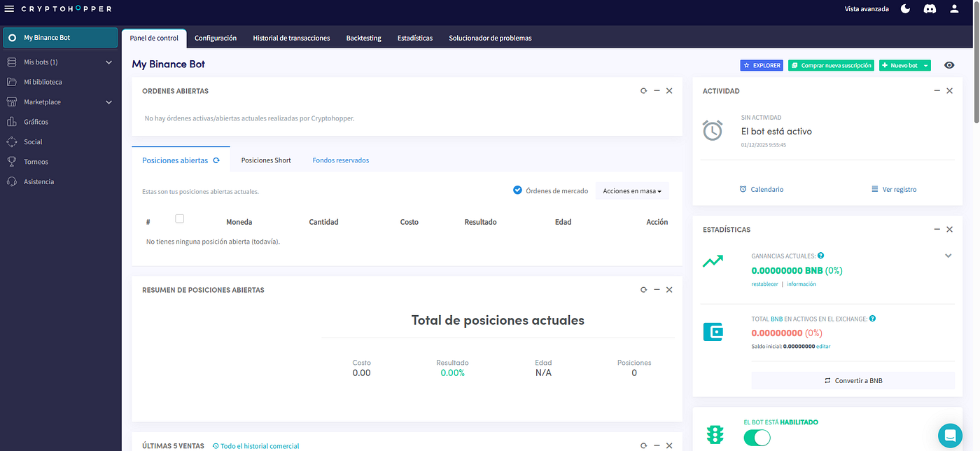Click the Ganancias actuales help icon
The width and height of the screenshot is (980, 451).
point(820,256)
